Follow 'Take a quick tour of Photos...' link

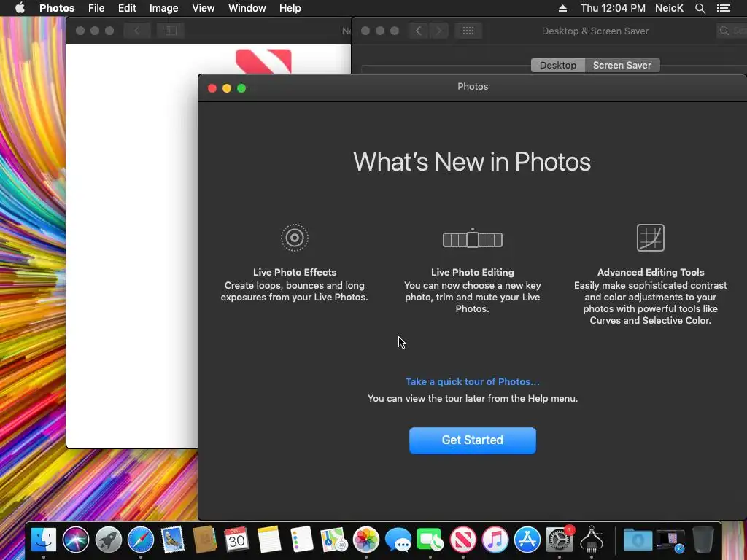tap(473, 382)
